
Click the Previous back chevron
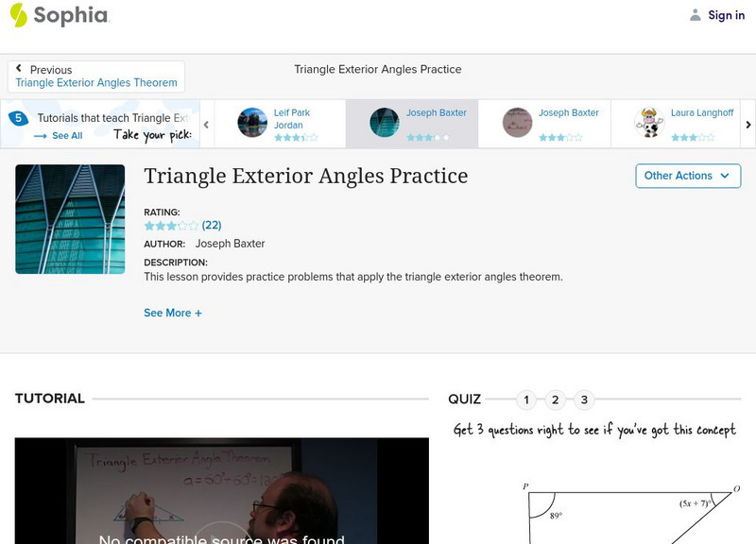click(19, 69)
